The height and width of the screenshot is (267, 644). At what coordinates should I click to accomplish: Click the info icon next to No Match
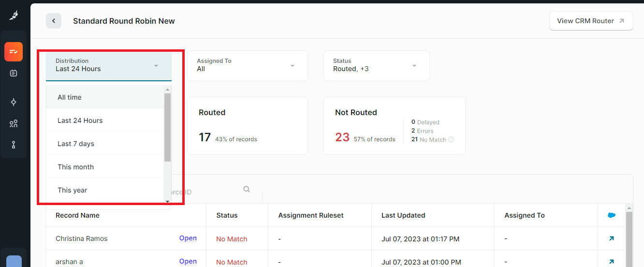click(x=451, y=140)
